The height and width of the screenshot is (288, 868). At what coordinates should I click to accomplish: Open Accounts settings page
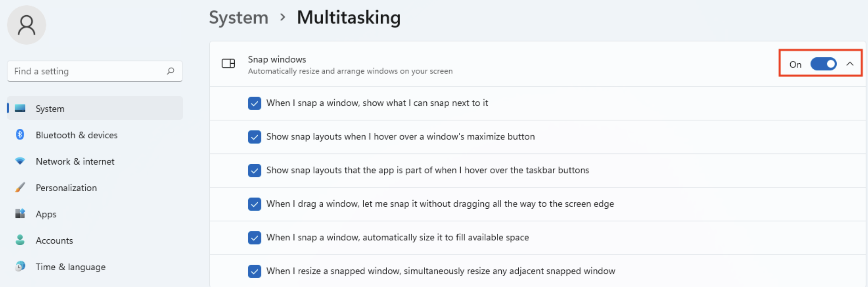(x=54, y=240)
